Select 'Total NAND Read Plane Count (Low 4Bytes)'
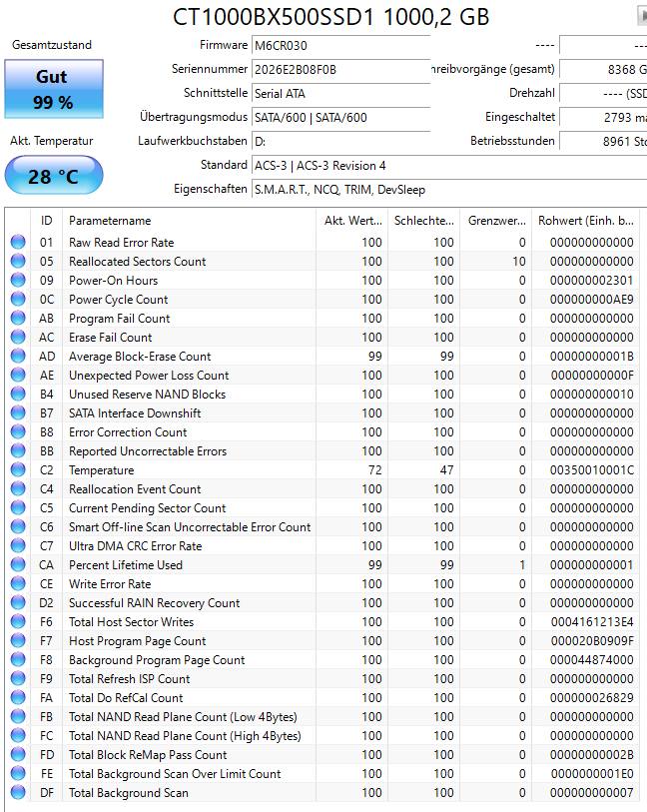Viewport: 647px width, 812px height. coord(183,717)
